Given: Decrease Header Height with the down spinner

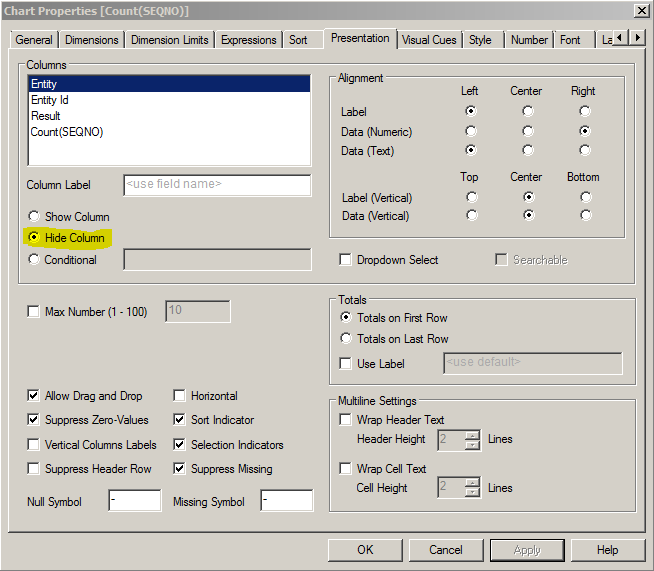Looking at the screenshot, I should tap(472, 445).
